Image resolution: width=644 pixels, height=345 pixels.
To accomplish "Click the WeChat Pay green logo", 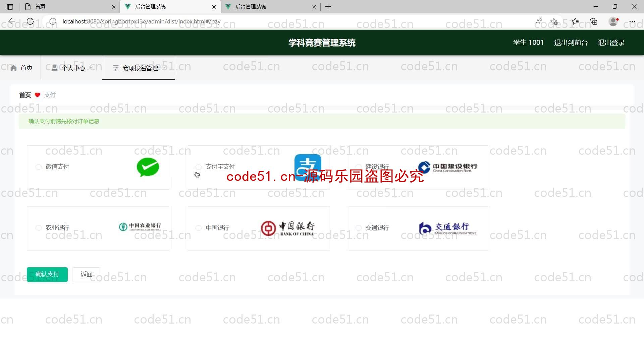I will tap(148, 167).
